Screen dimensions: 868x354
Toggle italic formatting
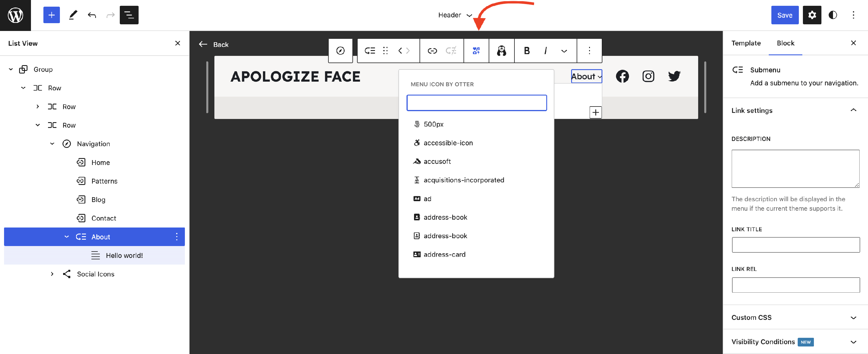click(x=545, y=51)
